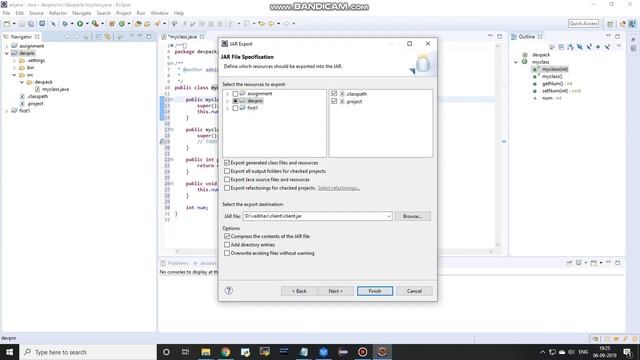640x360 pixels.
Task: Click the Quick Access search box
Action: click(x=583, y=24)
